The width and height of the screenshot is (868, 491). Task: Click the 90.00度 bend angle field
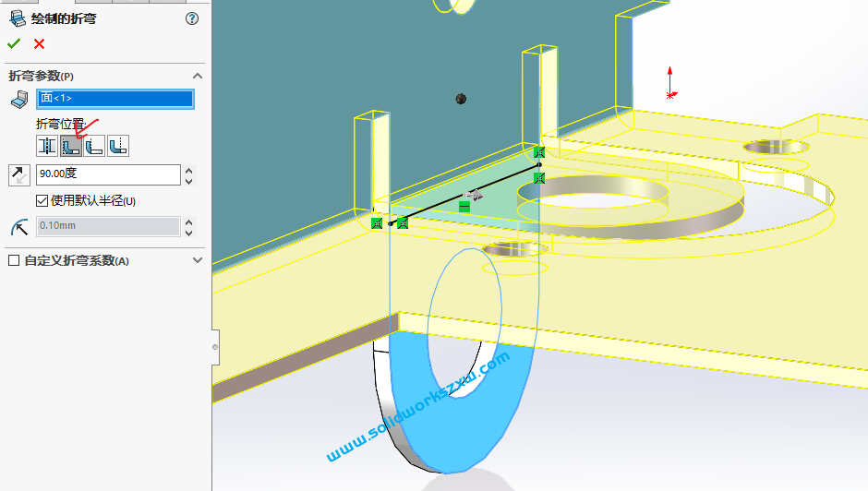tap(108, 174)
